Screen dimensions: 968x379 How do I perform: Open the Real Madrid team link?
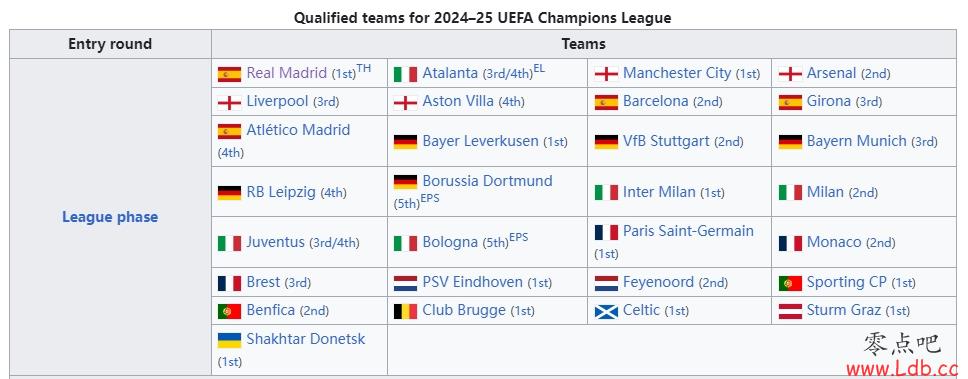[286, 73]
